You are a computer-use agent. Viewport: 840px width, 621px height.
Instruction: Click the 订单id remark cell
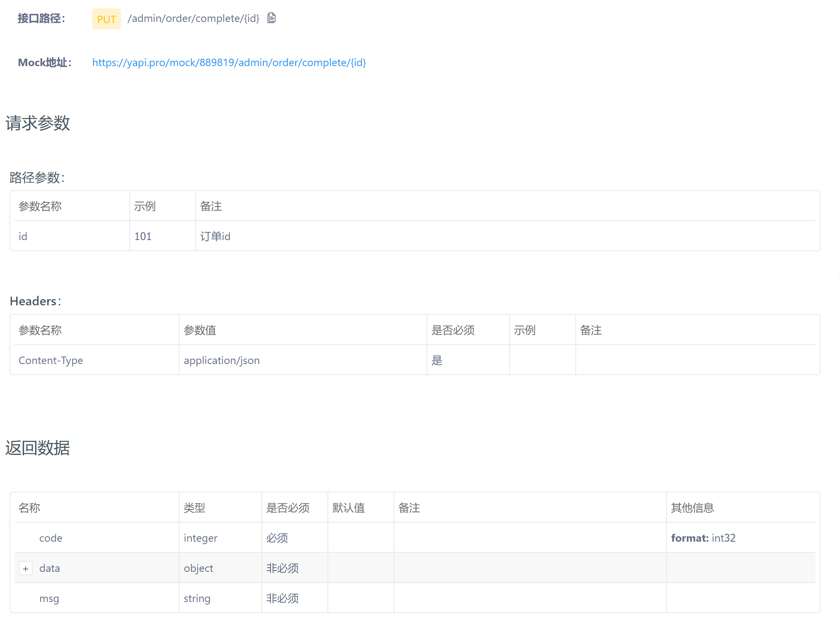tap(215, 236)
